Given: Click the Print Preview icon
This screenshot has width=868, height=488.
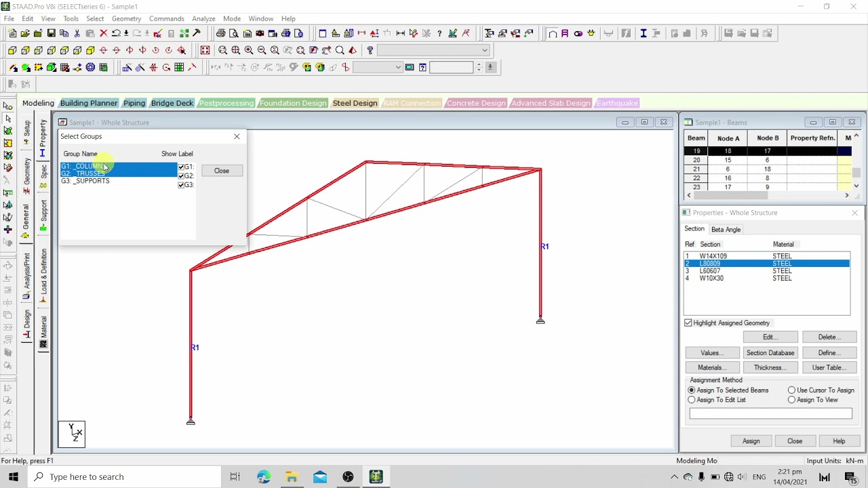Looking at the screenshot, I should pos(234,33).
